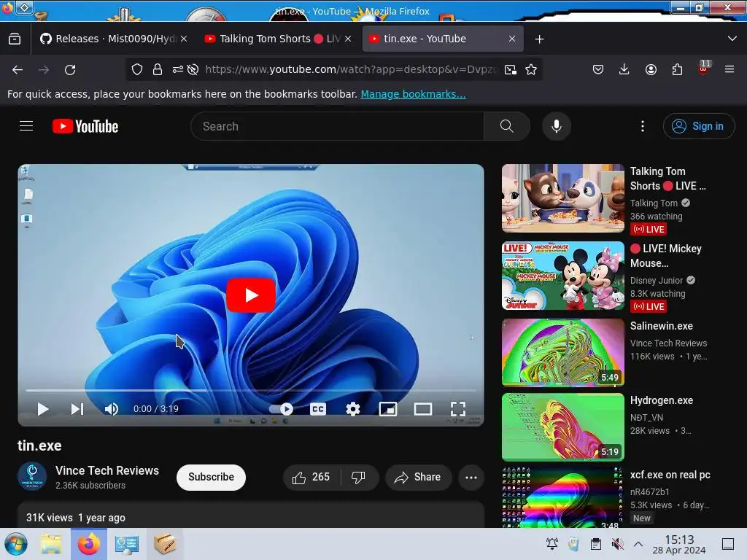Open the site permissions icon in address bar
This screenshot has height=560, width=747.
[x=178, y=69]
